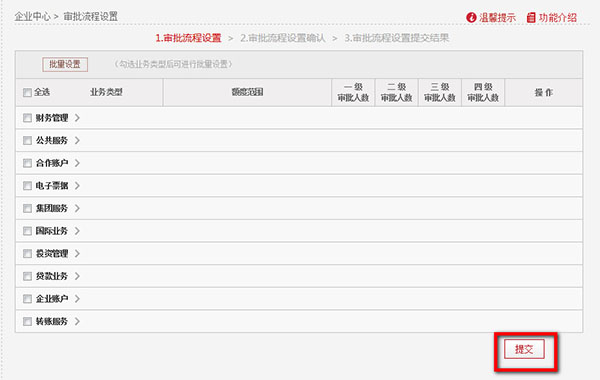Image resolution: width=600 pixels, height=380 pixels.
Task: Check the 公共服务 checkbox
Action: tap(27, 140)
